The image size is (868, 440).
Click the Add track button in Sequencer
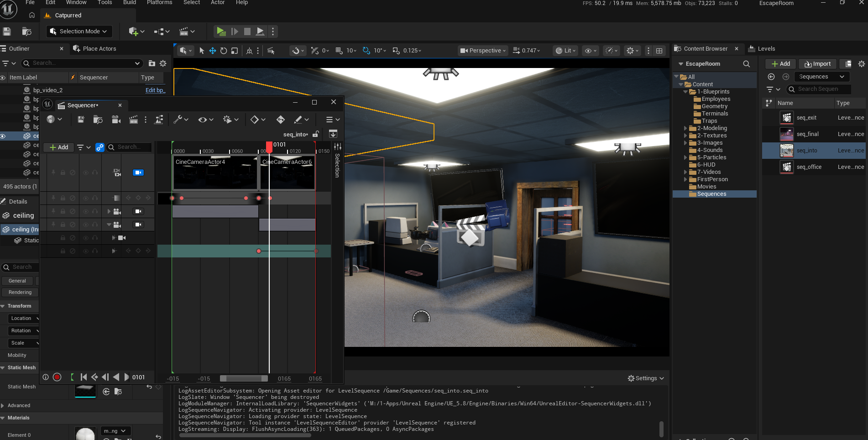pos(59,147)
